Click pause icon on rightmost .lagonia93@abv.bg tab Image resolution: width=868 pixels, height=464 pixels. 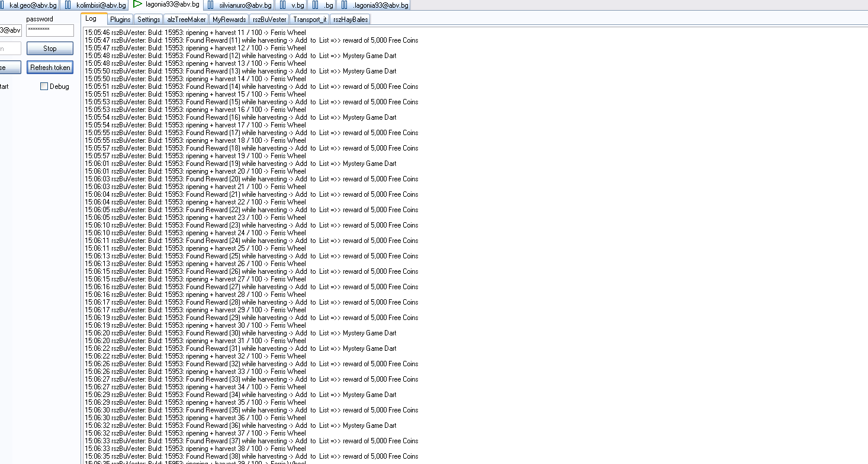click(344, 5)
